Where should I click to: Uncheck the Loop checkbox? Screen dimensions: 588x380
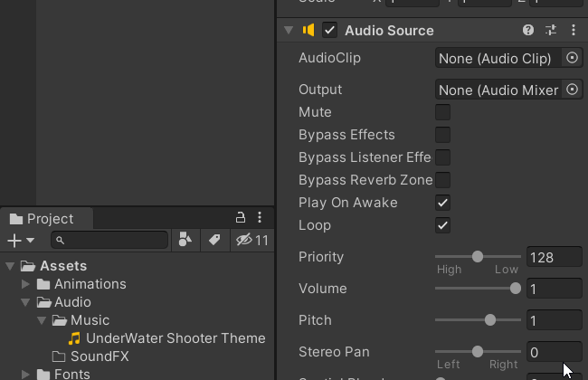[442, 225]
